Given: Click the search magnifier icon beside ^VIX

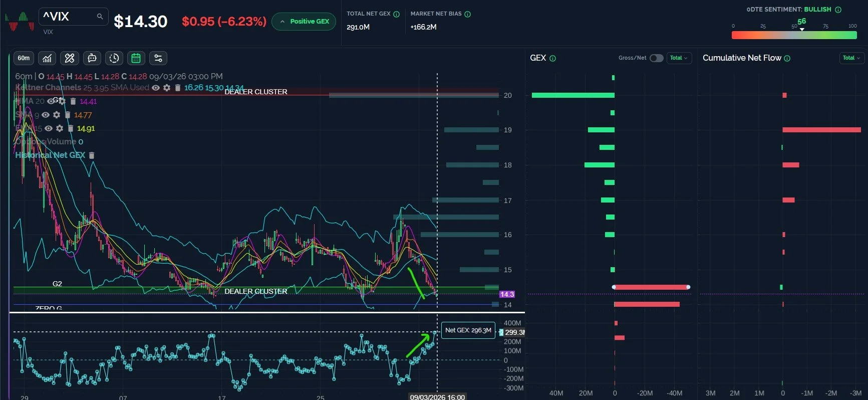Looking at the screenshot, I should tap(100, 17).
